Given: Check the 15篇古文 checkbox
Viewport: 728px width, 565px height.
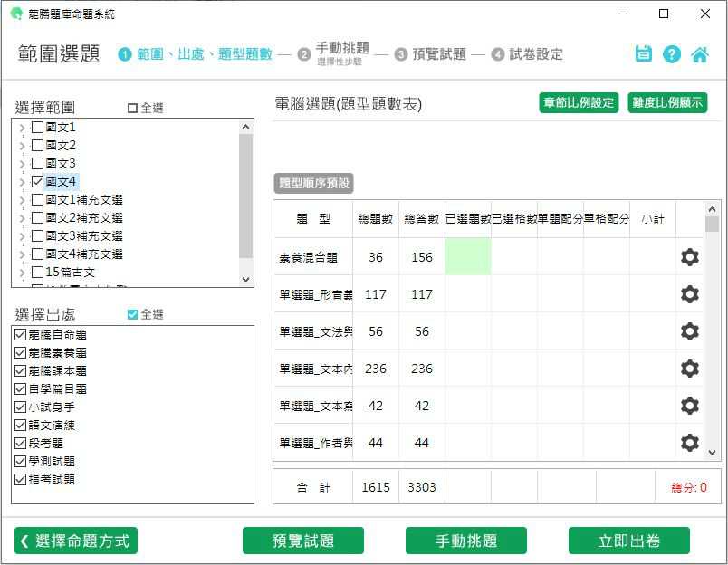Looking at the screenshot, I should click(37, 272).
